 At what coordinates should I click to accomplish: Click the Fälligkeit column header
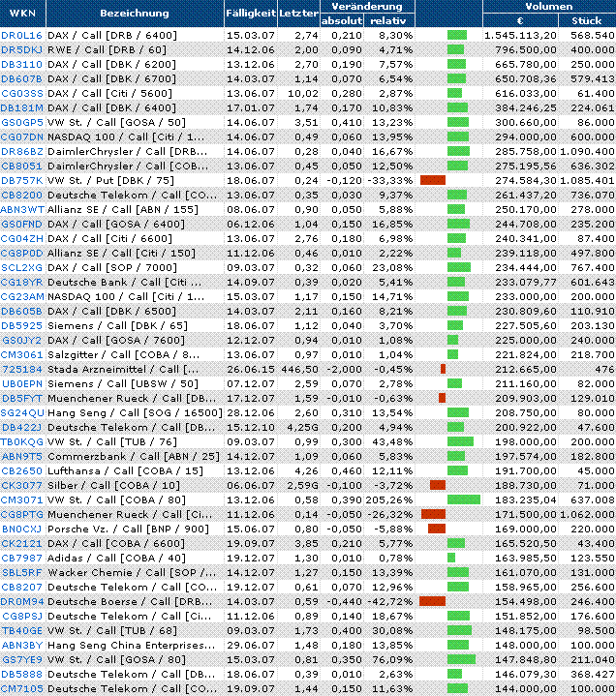(x=251, y=14)
